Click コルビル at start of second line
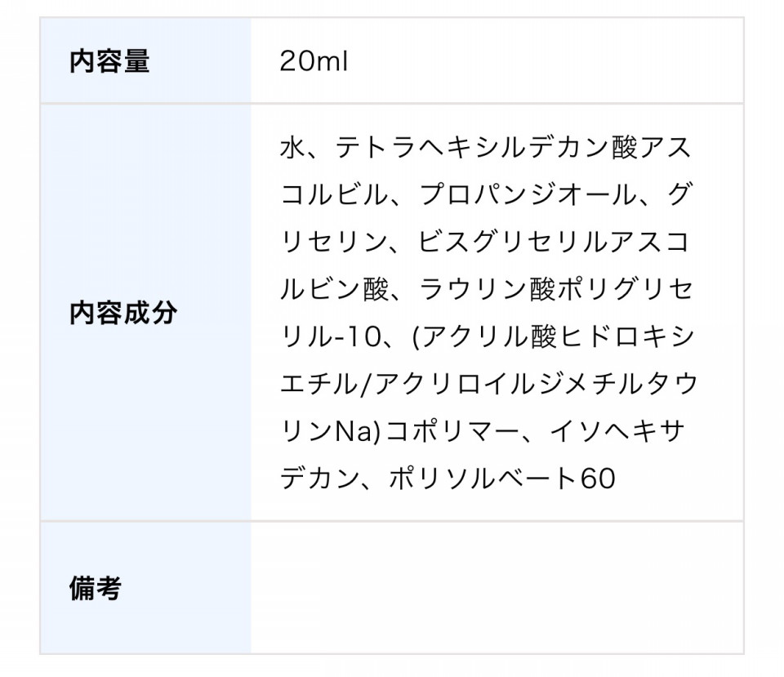 334,194
